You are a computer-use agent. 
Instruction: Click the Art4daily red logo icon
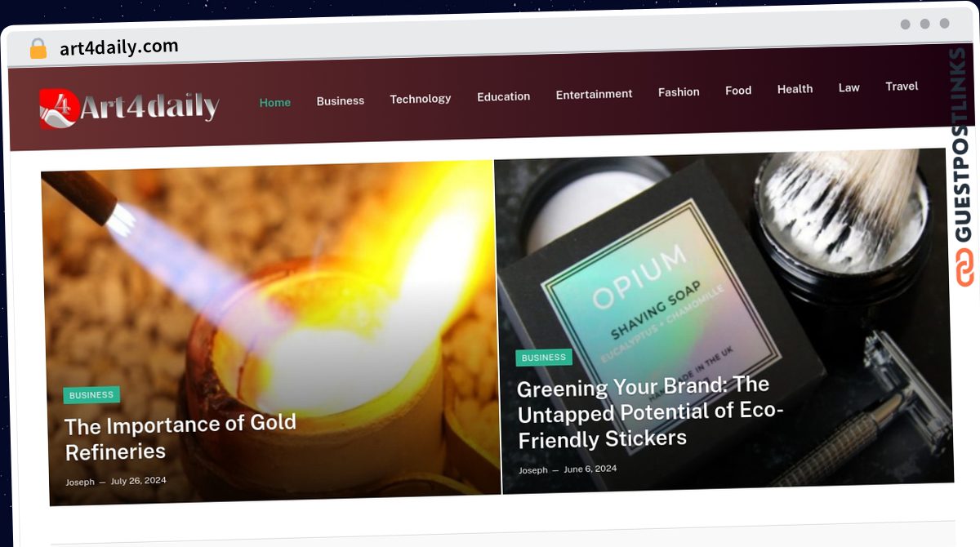point(59,109)
